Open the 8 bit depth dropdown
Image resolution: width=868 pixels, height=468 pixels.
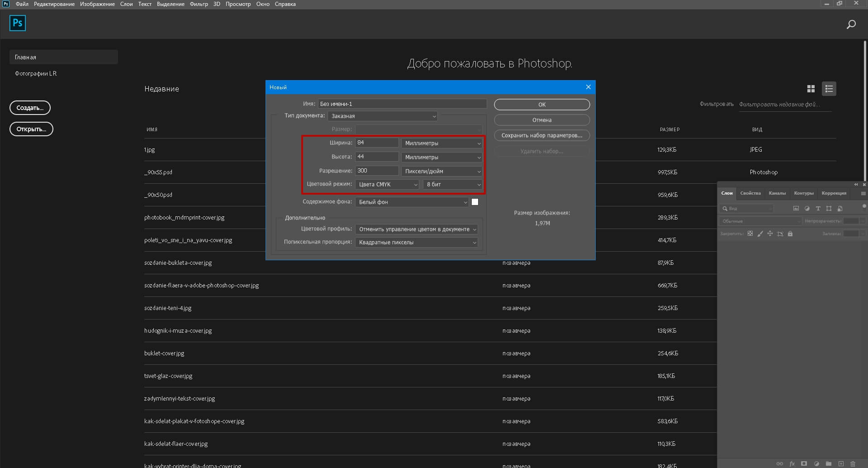453,184
